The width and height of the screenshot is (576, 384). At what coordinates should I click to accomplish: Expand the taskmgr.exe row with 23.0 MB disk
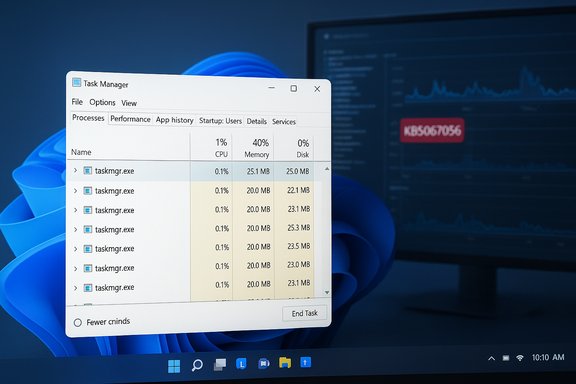[x=75, y=268]
